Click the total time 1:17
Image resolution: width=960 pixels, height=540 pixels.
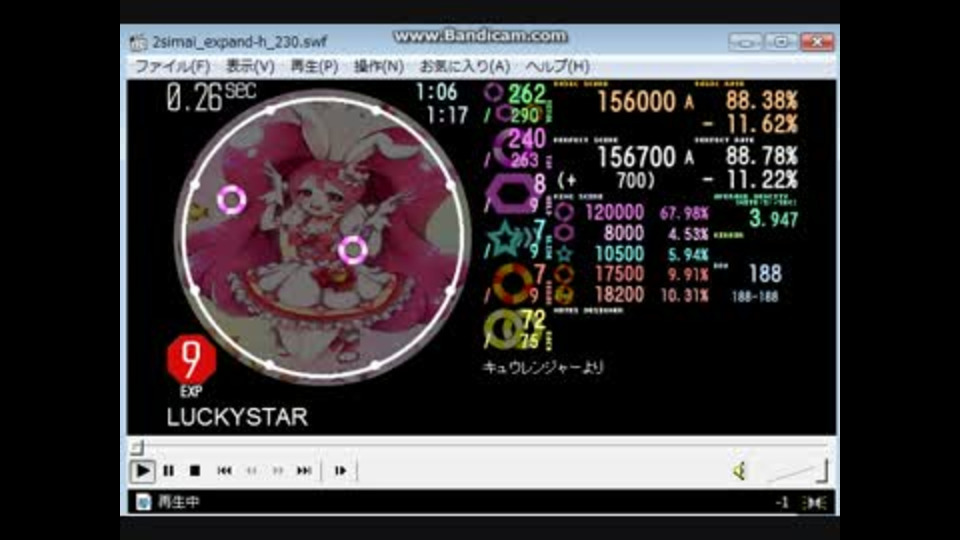(447, 114)
